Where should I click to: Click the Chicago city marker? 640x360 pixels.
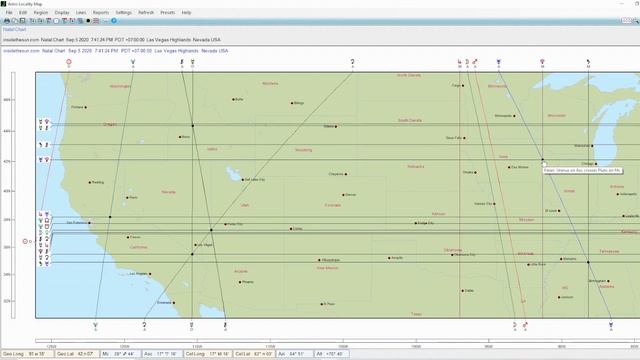pyautogui.click(x=596, y=164)
